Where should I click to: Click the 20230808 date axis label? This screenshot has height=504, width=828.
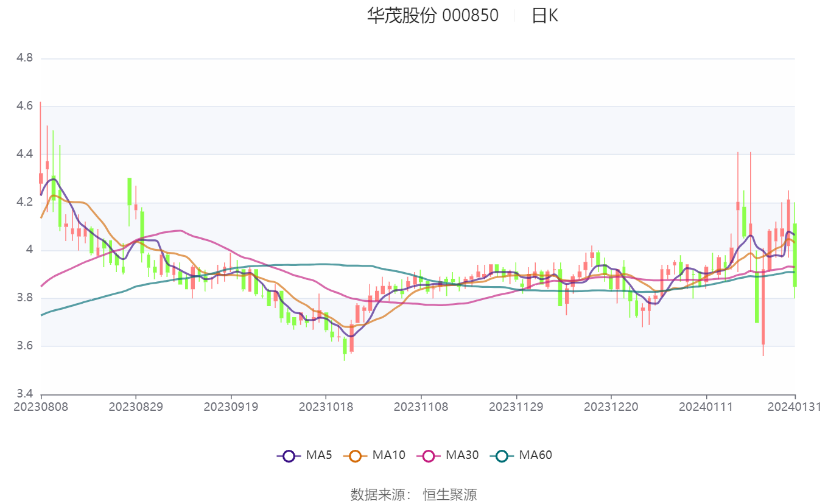tap(41, 407)
